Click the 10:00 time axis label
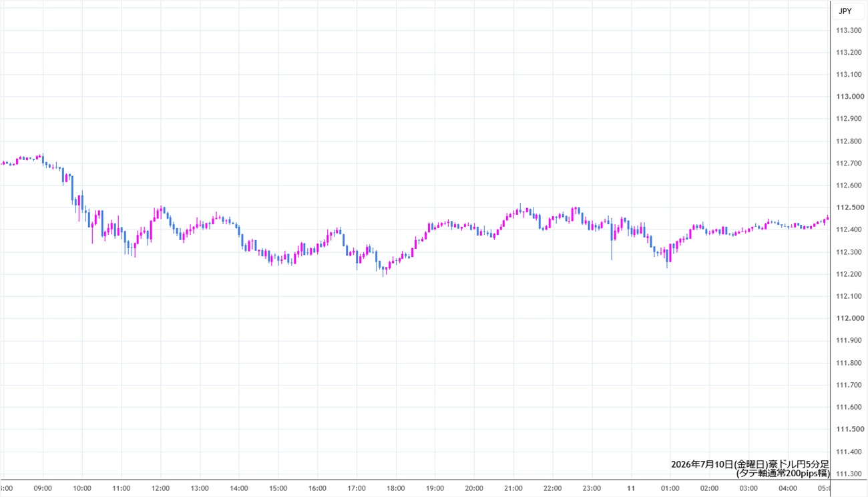The width and height of the screenshot is (868, 497). 82,488
